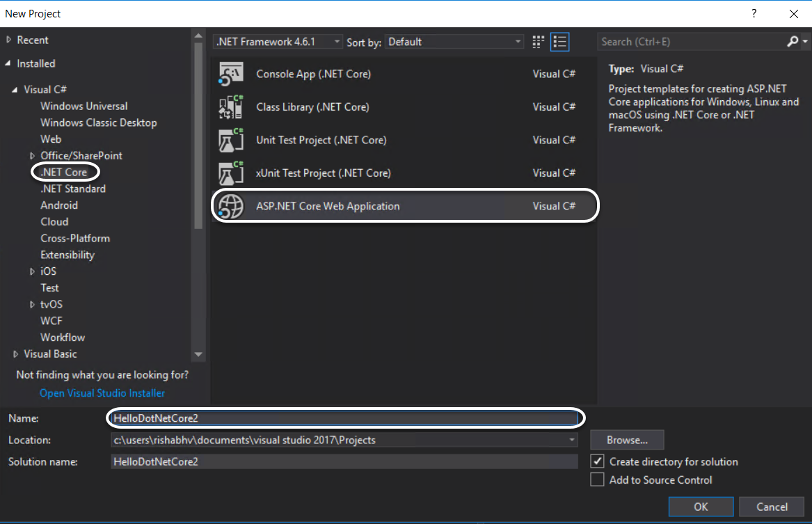
Task: Click the Name input field
Action: [x=344, y=418]
